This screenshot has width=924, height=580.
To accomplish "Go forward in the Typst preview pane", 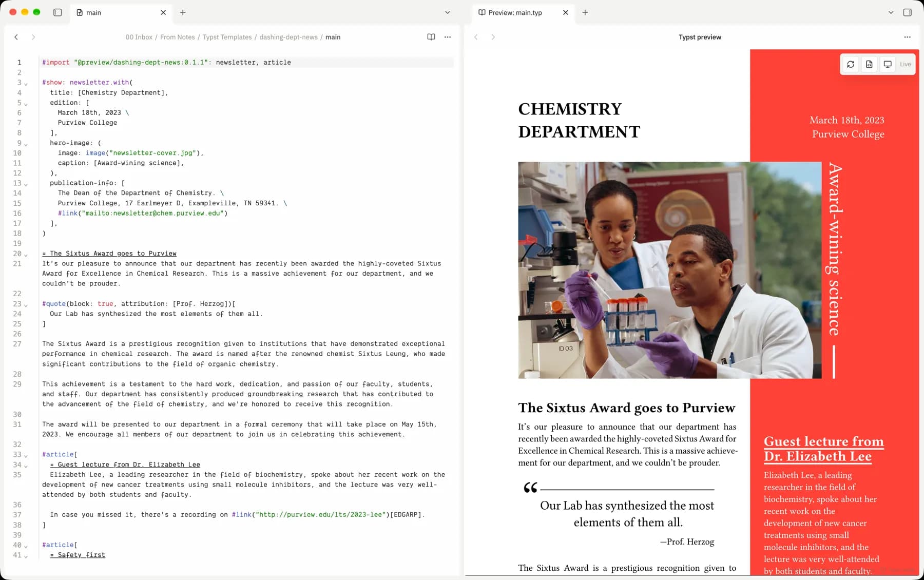I will (493, 37).
